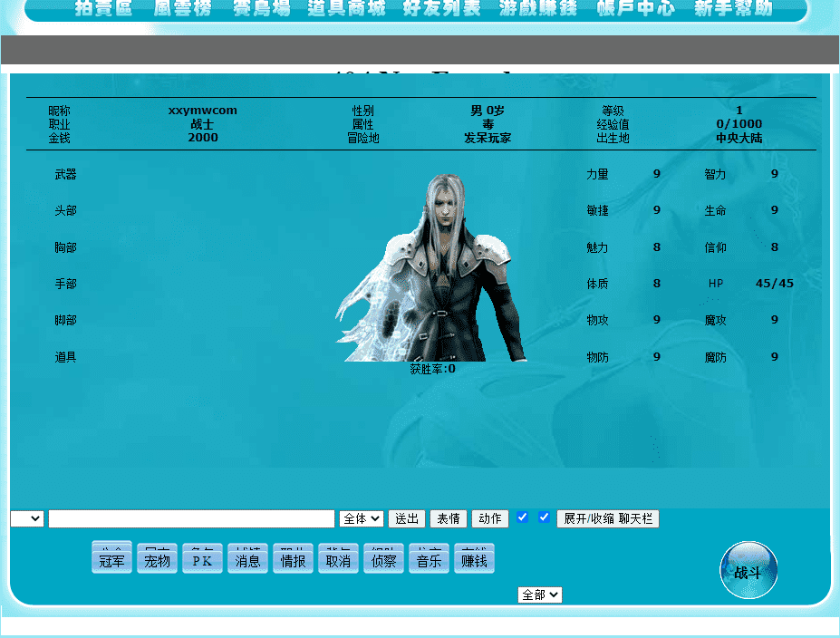Select the 发呆玩家 adventure location text
This screenshot has height=638, width=840.
tap(488, 138)
